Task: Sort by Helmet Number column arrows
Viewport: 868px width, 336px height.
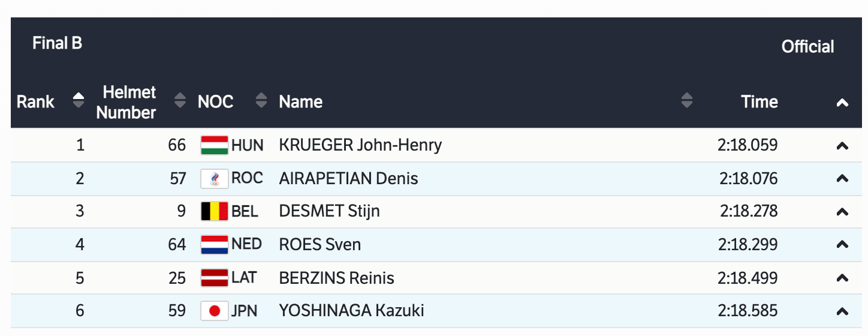Action: [x=180, y=101]
